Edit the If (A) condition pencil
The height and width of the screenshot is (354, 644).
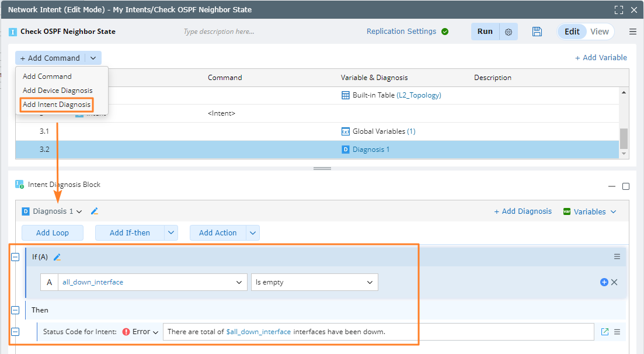point(57,257)
